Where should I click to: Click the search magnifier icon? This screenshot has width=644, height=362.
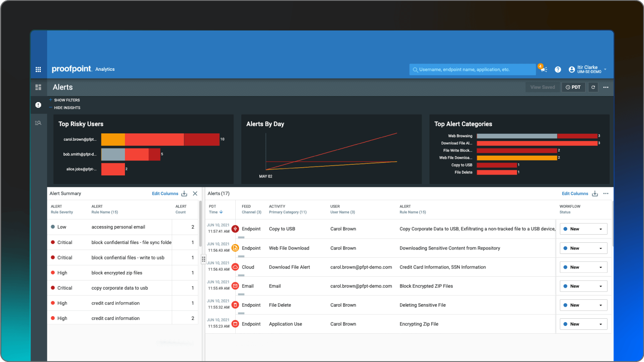pos(415,69)
